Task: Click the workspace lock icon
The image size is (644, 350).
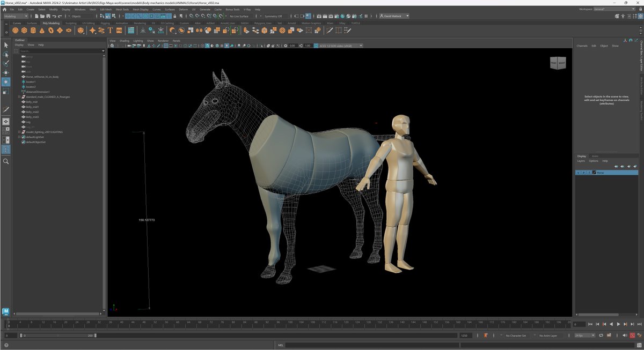Action: click(x=640, y=9)
